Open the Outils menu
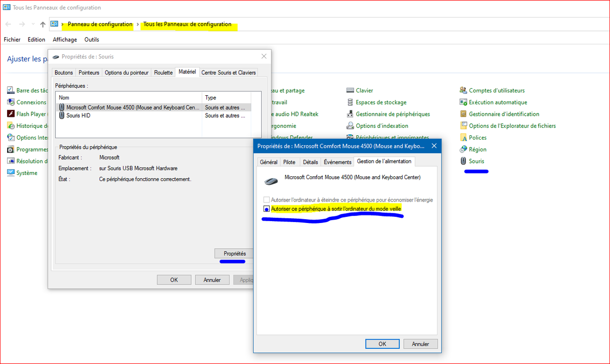Screen dimensions: 610x364 click(x=91, y=40)
